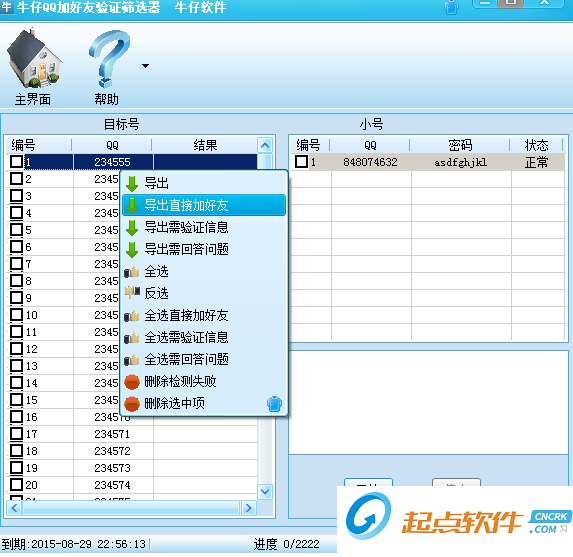This screenshot has height=557, width=573.
Task: Click the QQ column header in 目标号
Action: (112, 145)
